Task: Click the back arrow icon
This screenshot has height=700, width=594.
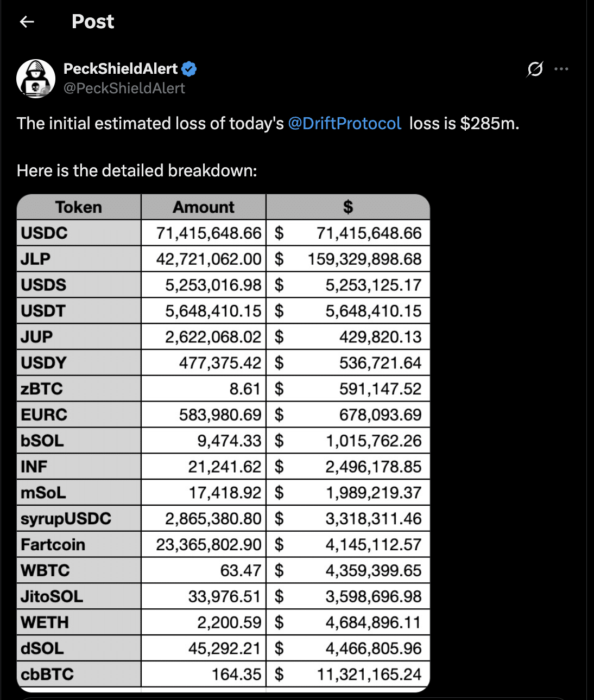Action: [27, 22]
